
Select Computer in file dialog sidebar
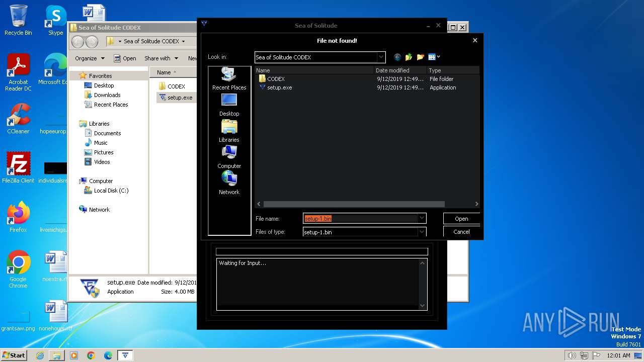[x=229, y=157]
